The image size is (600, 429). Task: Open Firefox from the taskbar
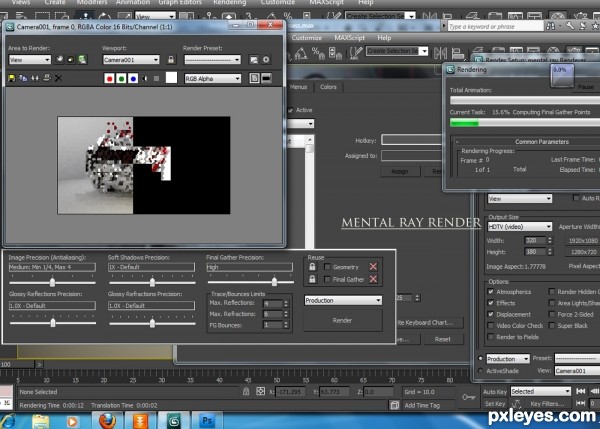pyautogui.click(x=108, y=421)
